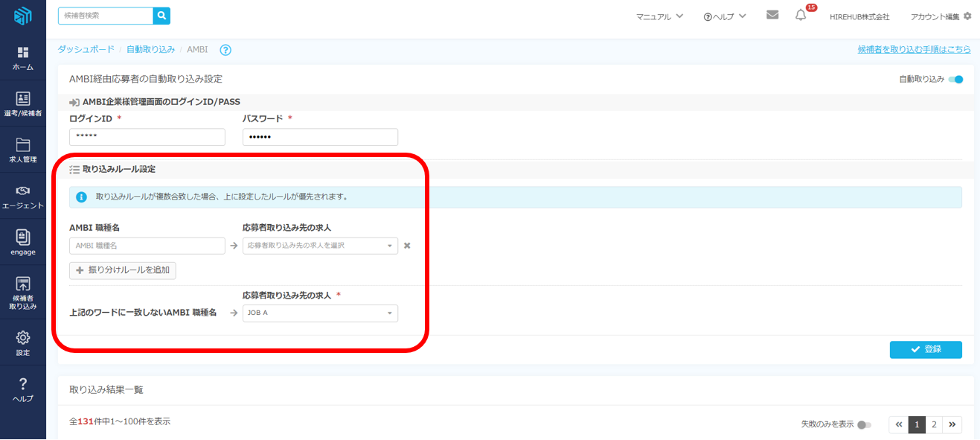The image size is (980, 440).
Task: Open 求人管理 folder in sidebar
Action: pyautogui.click(x=23, y=150)
